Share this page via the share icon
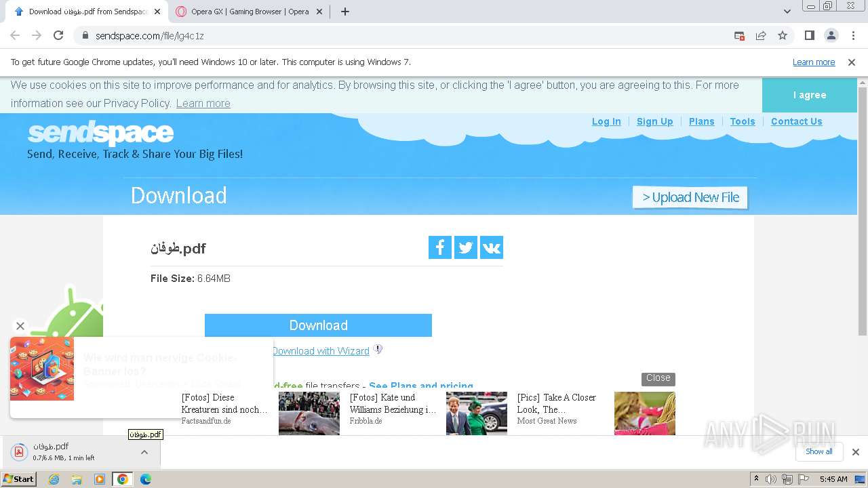 point(761,35)
